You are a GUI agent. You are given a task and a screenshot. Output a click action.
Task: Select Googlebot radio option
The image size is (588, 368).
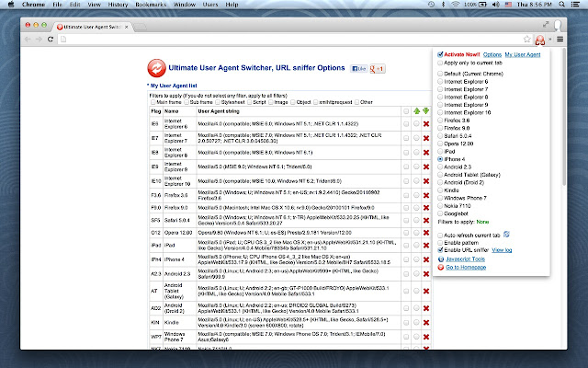[x=440, y=213]
